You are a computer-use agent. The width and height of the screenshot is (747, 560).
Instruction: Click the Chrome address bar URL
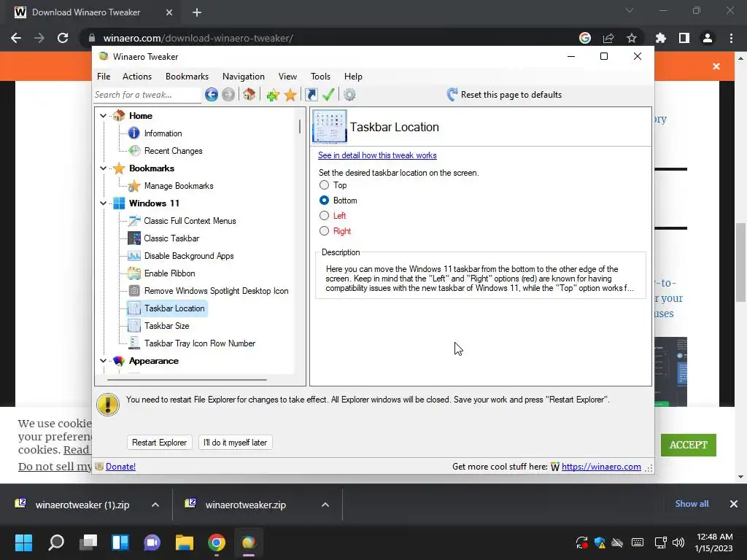(x=198, y=38)
